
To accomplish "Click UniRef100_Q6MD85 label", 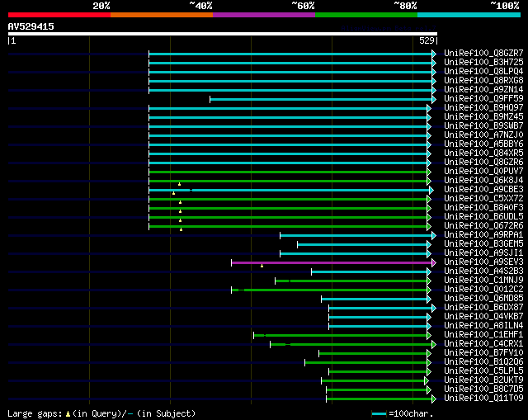I will pyautogui.click(x=483, y=299).
